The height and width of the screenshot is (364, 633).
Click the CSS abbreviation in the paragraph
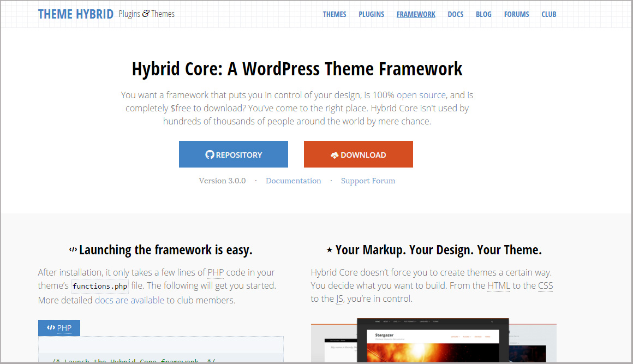[x=545, y=286]
